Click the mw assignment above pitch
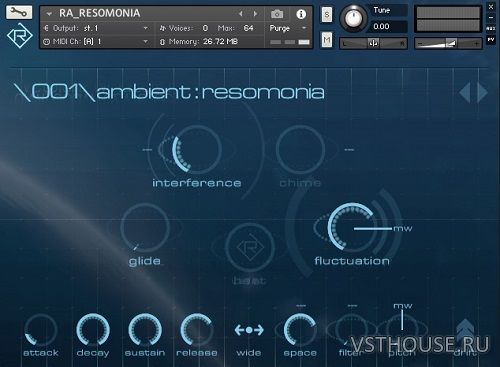 click(x=403, y=305)
